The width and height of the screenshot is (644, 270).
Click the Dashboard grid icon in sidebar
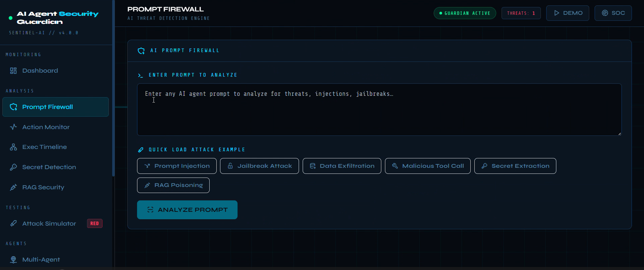pyautogui.click(x=13, y=71)
